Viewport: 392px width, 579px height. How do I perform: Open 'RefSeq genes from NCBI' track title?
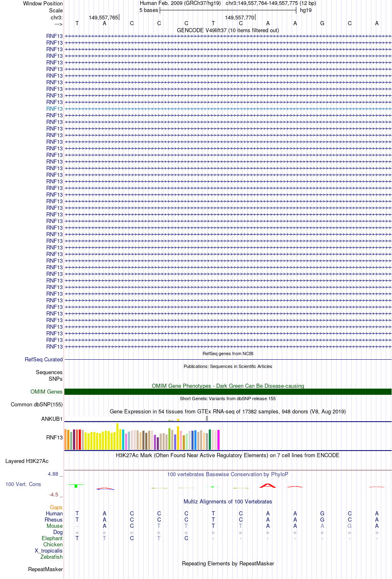point(228,354)
